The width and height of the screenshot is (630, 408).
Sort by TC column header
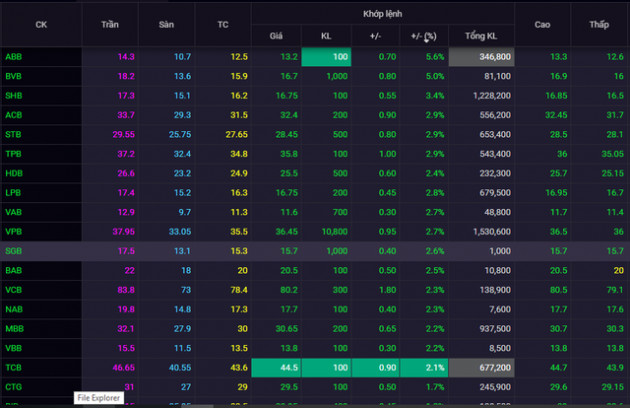point(223,25)
